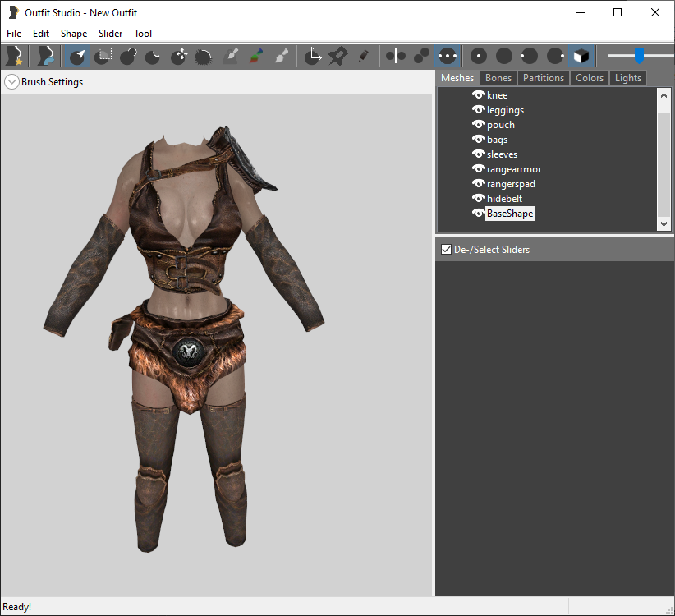
Task: Choose the Deflate brush
Action: [153, 56]
